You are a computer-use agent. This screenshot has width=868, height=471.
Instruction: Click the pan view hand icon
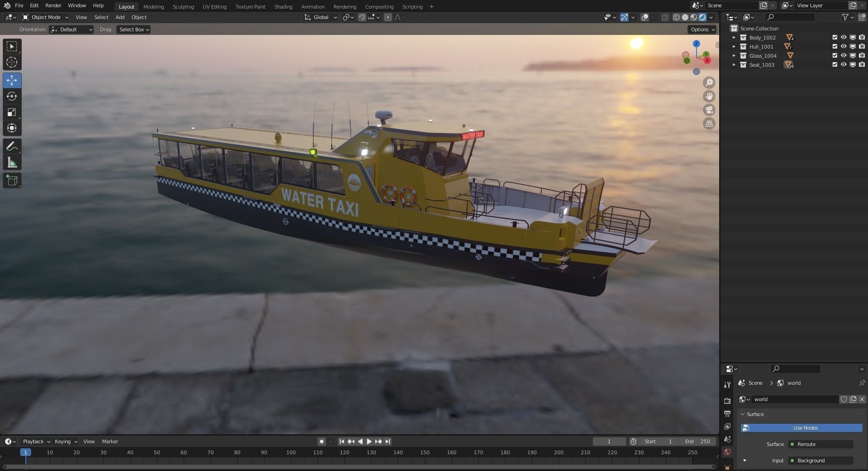[x=709, y=96]
